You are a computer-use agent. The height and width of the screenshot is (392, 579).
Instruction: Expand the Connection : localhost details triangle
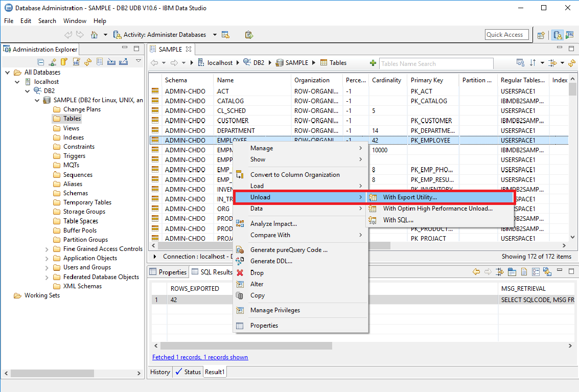155,257
